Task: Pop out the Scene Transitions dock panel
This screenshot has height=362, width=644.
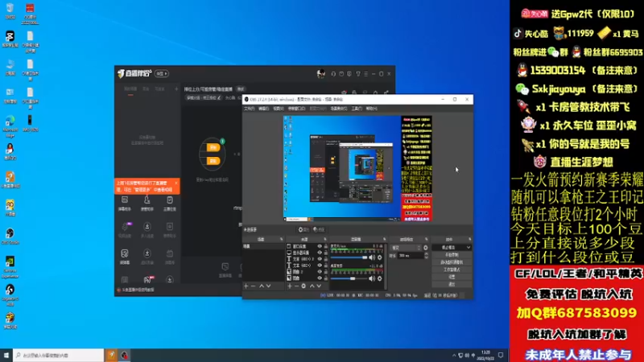Action: (427, 239)
